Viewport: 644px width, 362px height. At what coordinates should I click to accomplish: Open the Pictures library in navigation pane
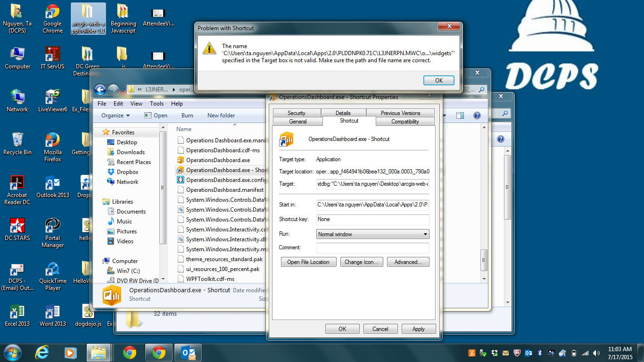(127, 231)
